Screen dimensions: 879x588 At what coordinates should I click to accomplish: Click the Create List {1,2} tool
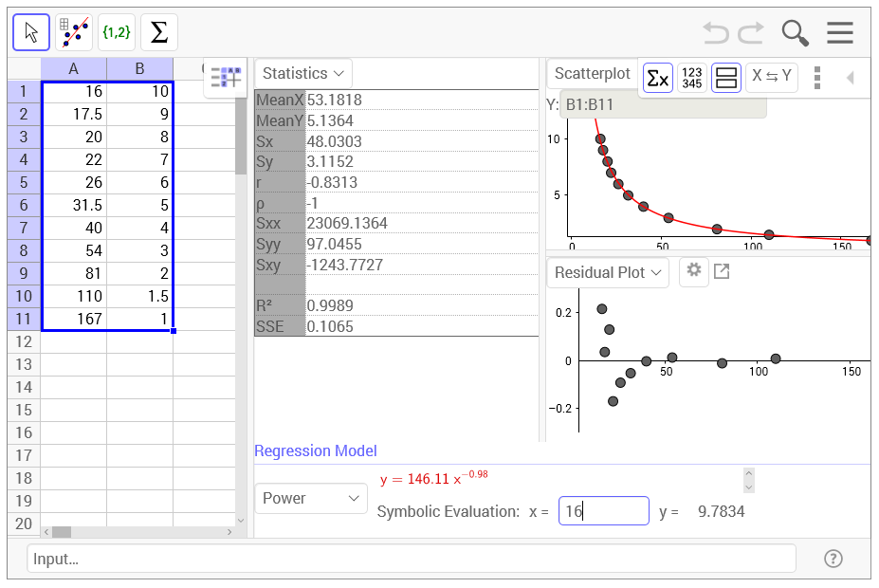[117, 32]
